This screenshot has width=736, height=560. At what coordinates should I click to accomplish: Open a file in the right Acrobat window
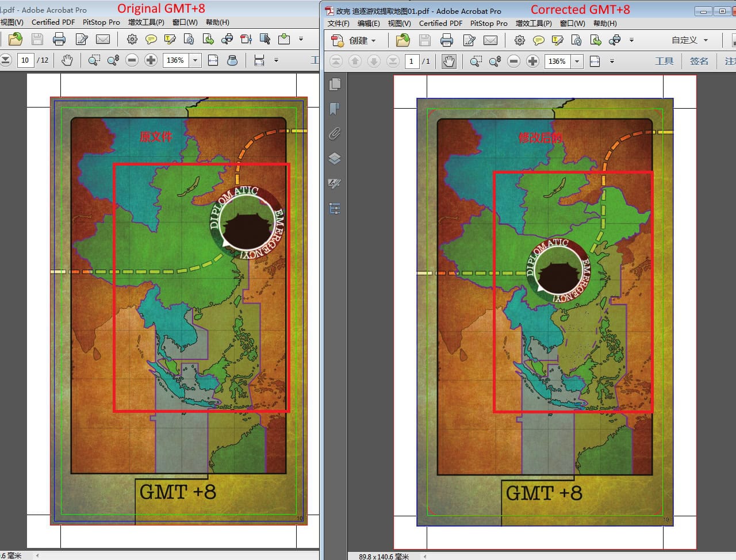403,40
